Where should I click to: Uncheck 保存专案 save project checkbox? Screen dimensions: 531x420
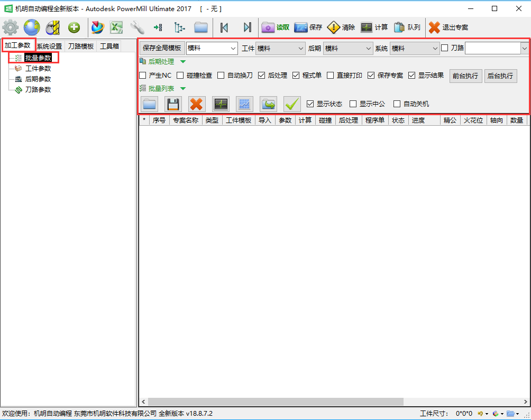[371, 76]
